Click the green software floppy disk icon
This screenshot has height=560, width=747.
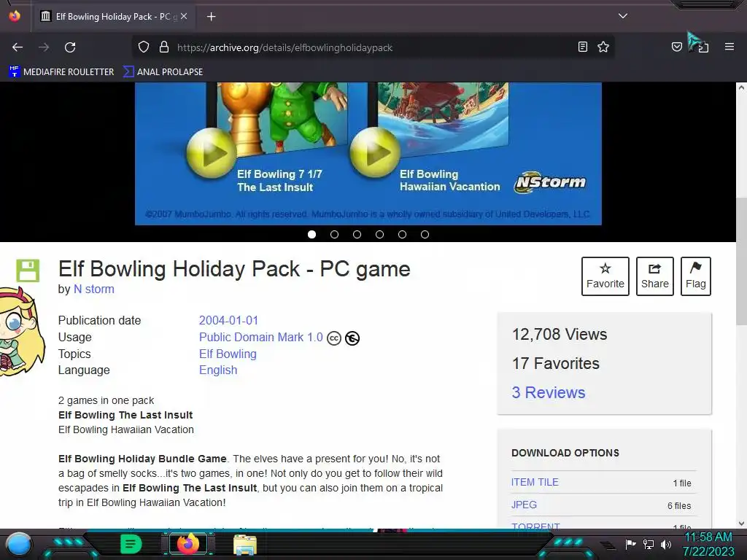tap(28, 271)
